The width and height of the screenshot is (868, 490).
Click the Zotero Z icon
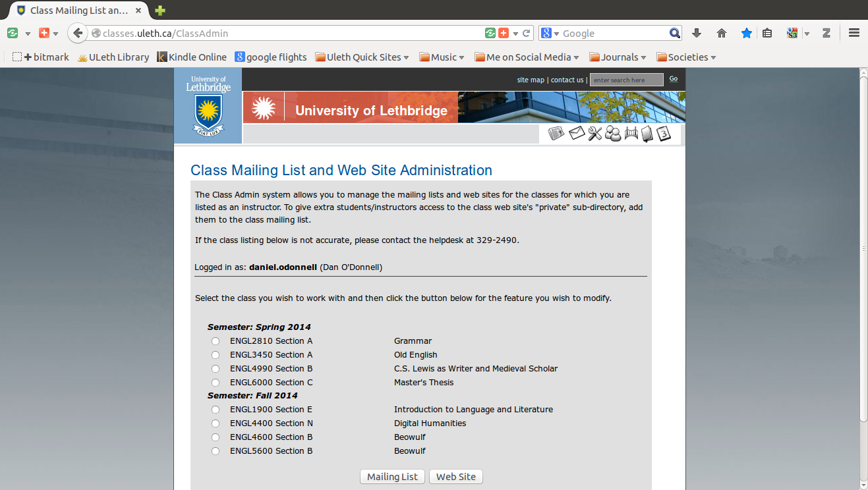pyautogui.click(x=826, y=33)
